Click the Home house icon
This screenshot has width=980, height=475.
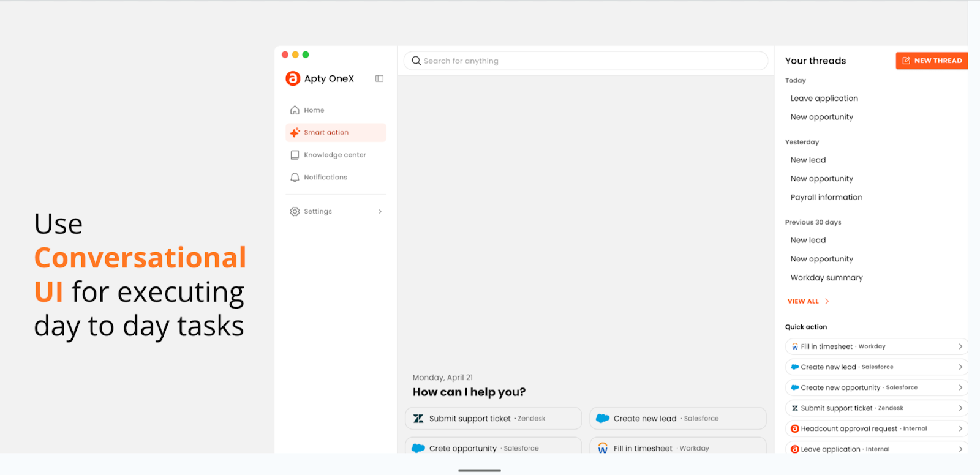click(295, 110)
